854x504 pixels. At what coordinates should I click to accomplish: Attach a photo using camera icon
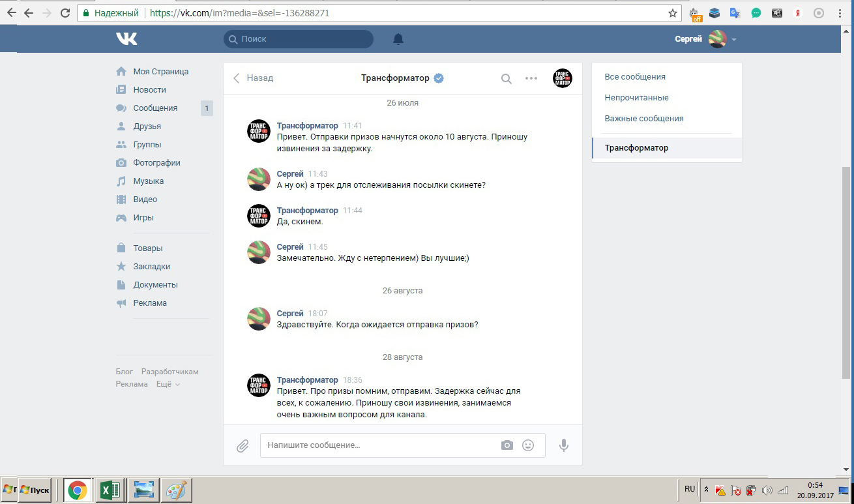[507, 445]
